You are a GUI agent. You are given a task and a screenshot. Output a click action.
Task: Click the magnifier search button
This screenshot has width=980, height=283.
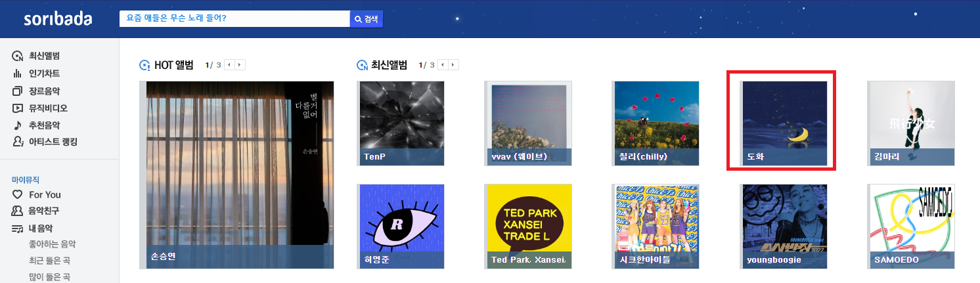[366, 19]
